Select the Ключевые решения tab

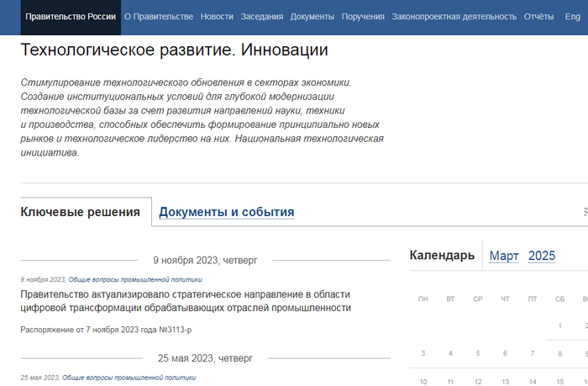80,212
